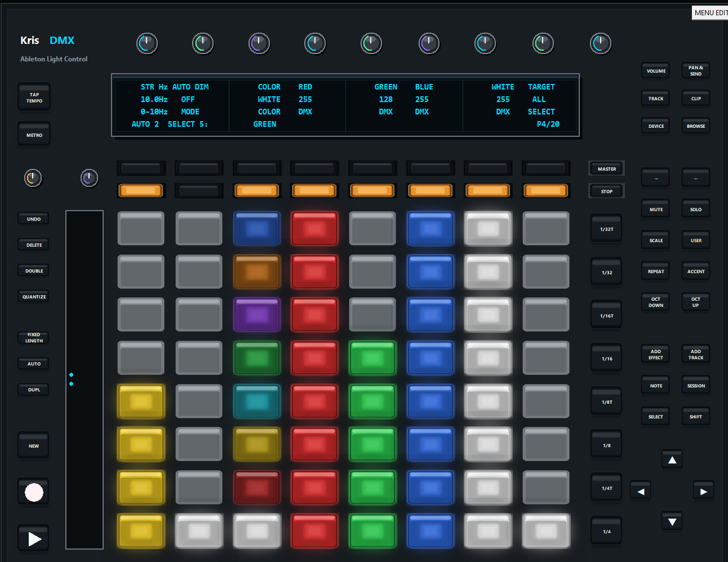
Task: Click the dark red pad in the color column
Action: [257, 488]
